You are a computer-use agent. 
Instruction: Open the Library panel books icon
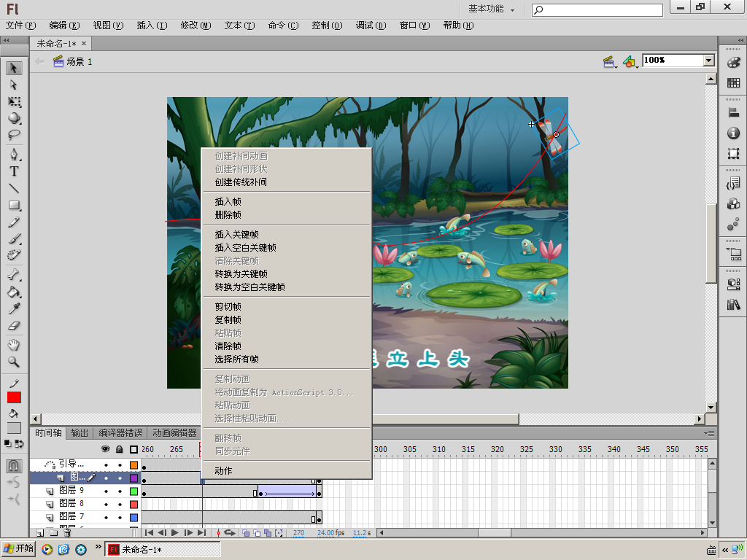click(734, 304)
